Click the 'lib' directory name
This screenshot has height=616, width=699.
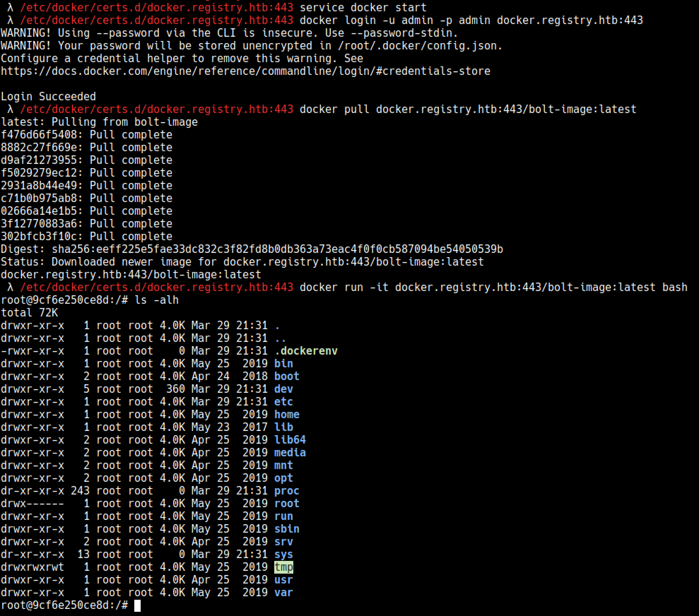click(x=284, y=427)
